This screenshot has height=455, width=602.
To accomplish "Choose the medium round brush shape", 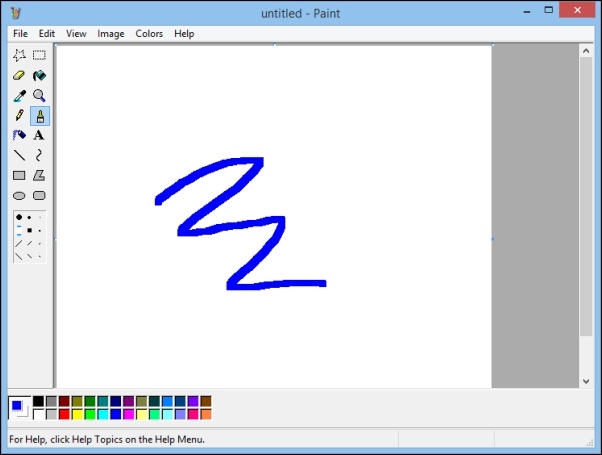I will (29, 217).
